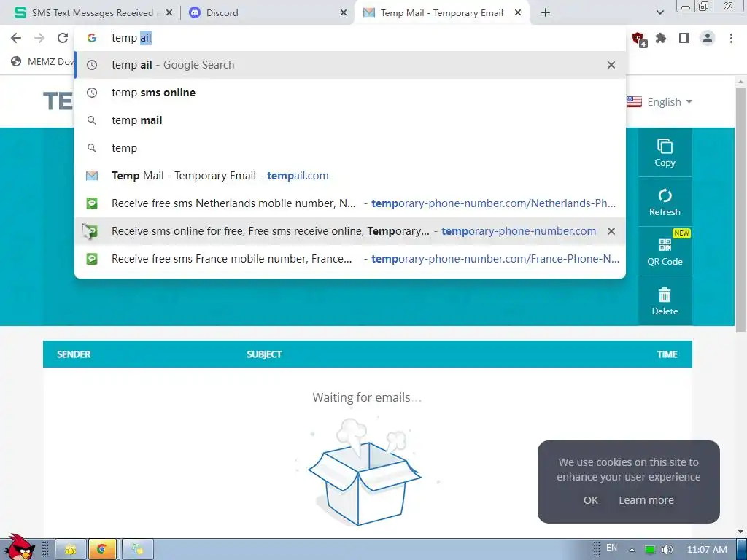This screenshot has height=560, width=747.
Task: Click the MEMZ Download bookmark
Action: (x=43, y=61)
